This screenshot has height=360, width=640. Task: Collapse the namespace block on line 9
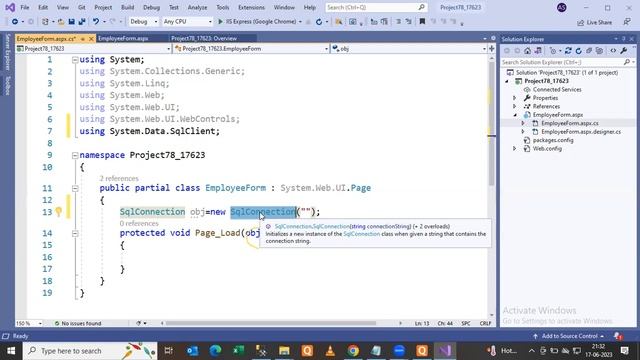[75, 155]
